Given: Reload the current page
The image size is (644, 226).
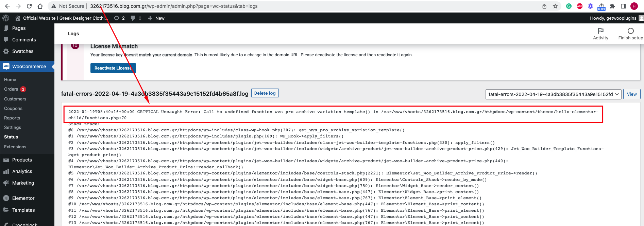Looking at the screenshot, I should click(29, 6).
